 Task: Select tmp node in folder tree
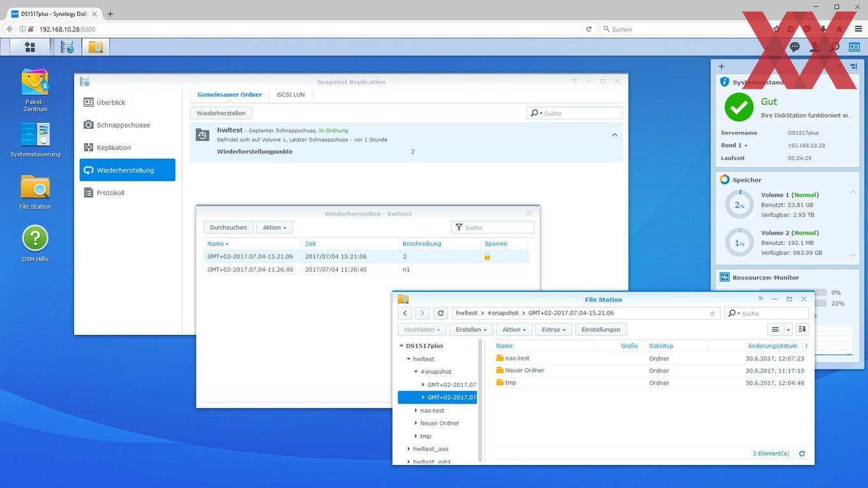pyautogui.click(x=426, y=436)
